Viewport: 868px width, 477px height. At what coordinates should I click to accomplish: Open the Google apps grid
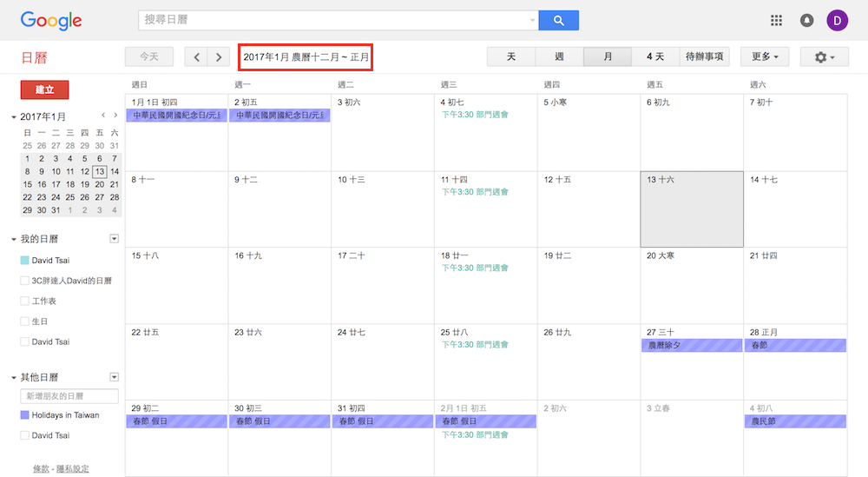776,20
